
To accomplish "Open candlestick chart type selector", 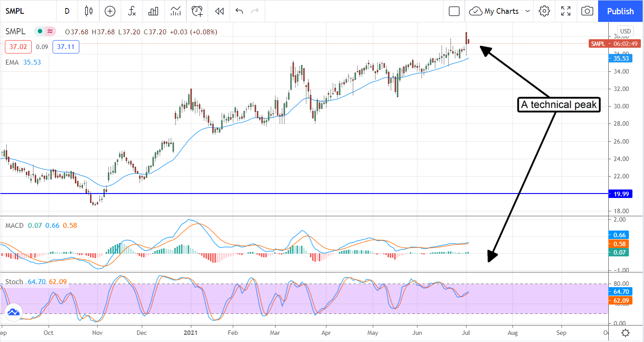I will tap(88, 11).
